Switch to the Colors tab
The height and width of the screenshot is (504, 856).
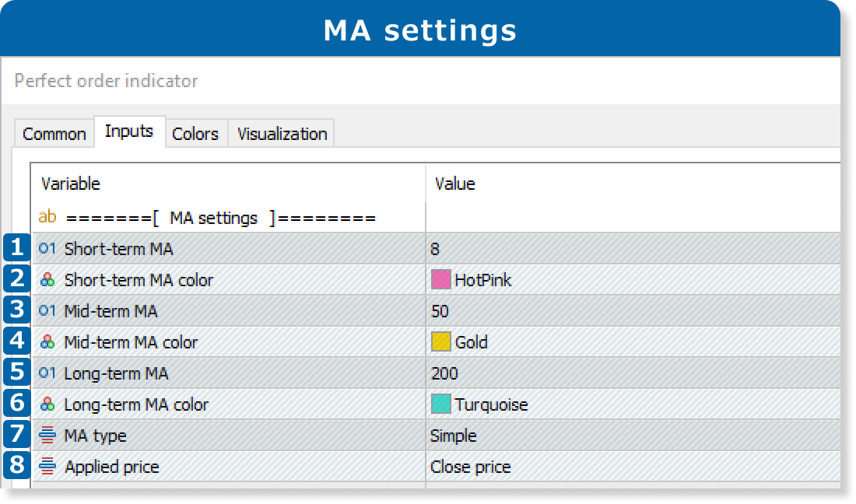195,134
